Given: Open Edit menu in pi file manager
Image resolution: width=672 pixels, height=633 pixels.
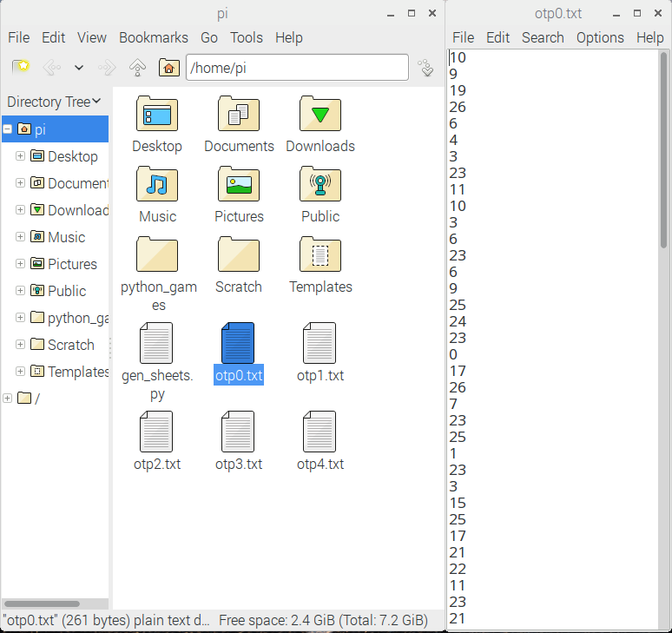Looking at the screenshot, I should pos(53,37).
